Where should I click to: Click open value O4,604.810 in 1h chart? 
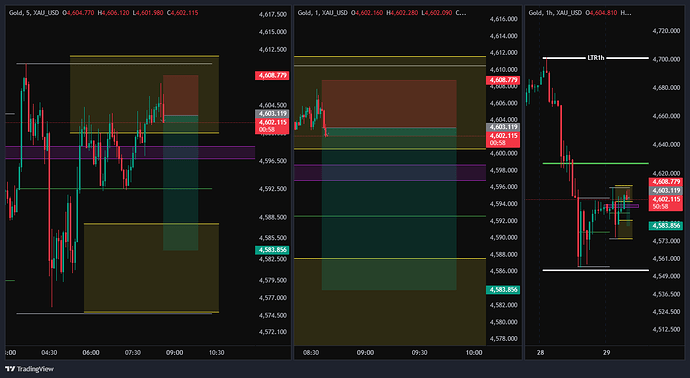click(600, 13)
